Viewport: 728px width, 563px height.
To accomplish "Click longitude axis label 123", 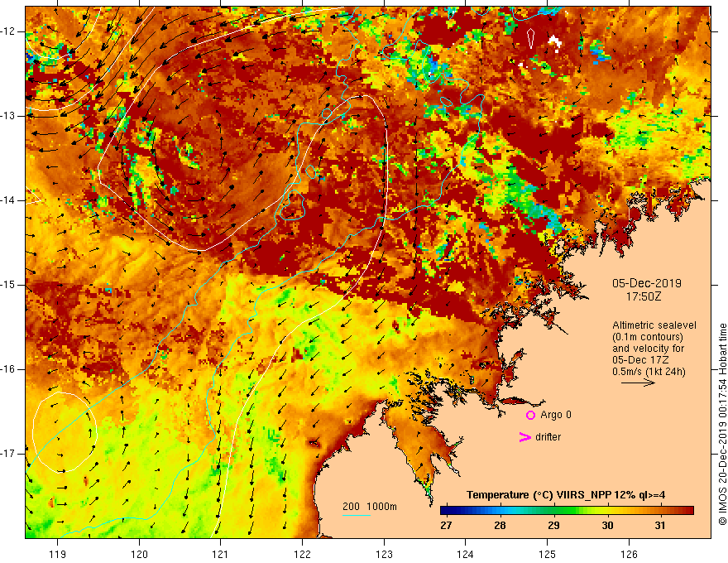I will [x=384, y=554].
